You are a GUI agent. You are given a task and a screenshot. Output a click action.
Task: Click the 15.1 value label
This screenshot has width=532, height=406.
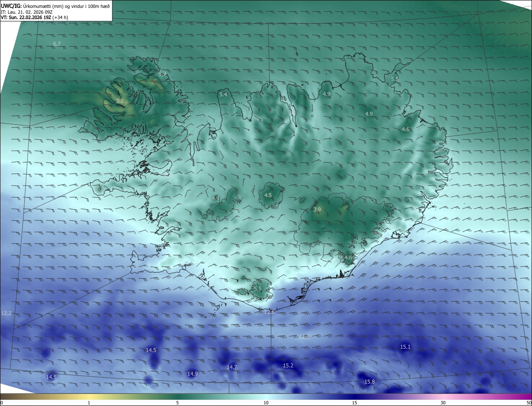[x=405, y=347]
